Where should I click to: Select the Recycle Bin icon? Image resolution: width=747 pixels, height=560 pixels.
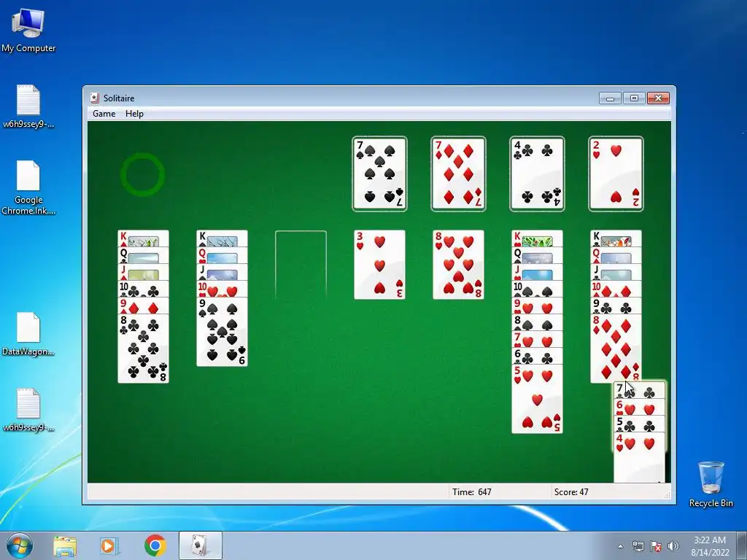(x=711, y=484)
